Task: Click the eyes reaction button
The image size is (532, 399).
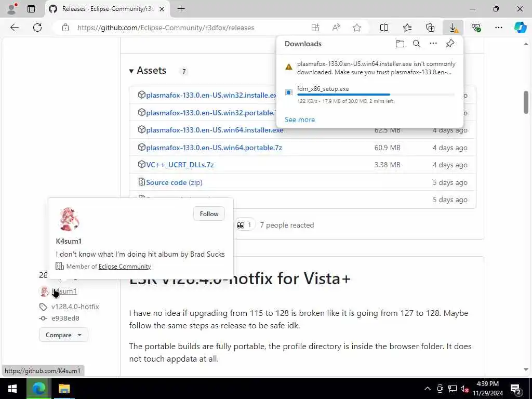Action: (245, 225)
